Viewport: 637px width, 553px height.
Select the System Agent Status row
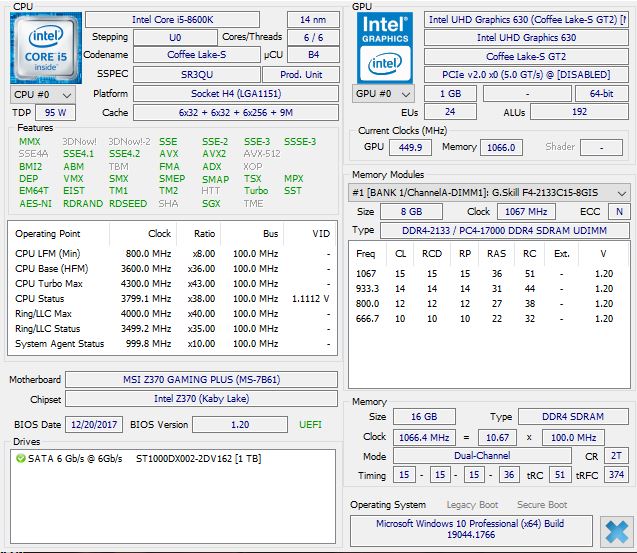[172, 344]
